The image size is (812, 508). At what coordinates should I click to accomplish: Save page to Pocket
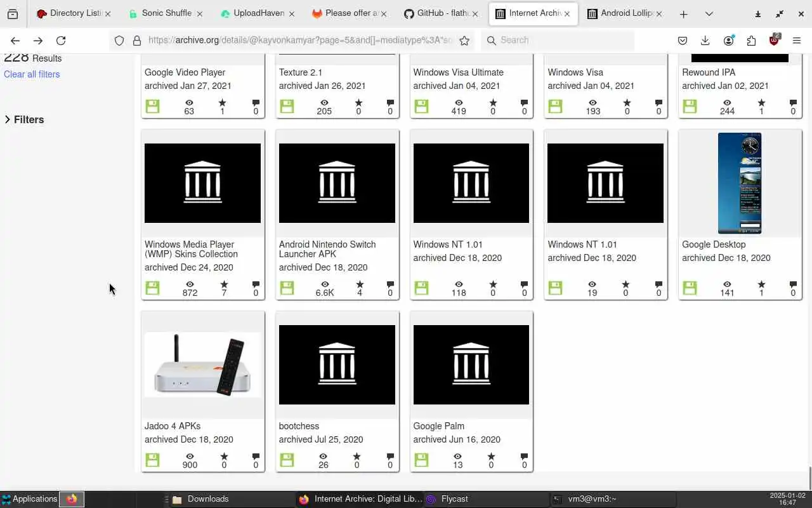(683, 41)
